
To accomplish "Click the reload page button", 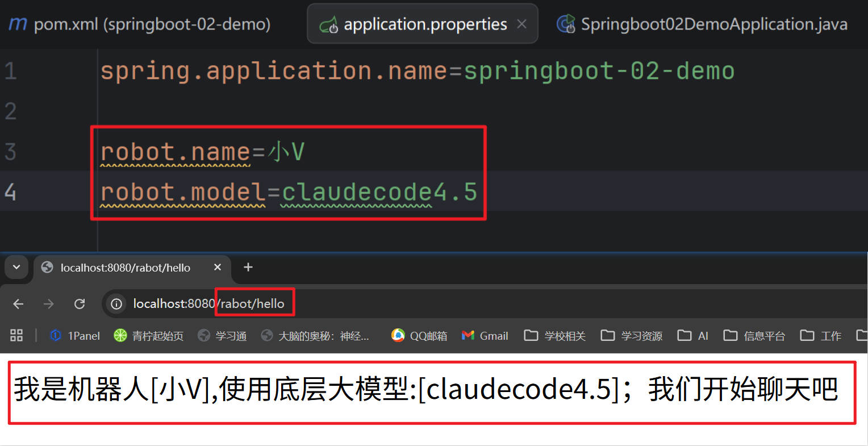I will point(80,303).
